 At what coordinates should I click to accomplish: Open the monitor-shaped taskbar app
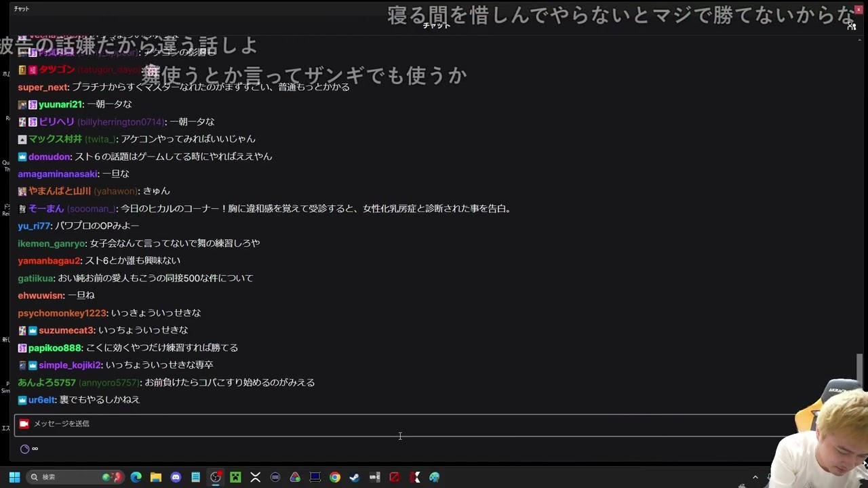(x=315, y=477)
